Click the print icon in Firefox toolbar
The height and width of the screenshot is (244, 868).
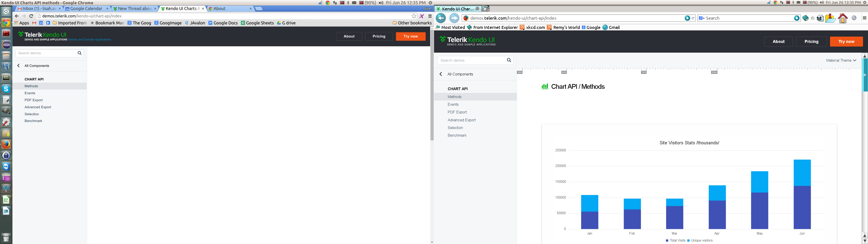820,18
